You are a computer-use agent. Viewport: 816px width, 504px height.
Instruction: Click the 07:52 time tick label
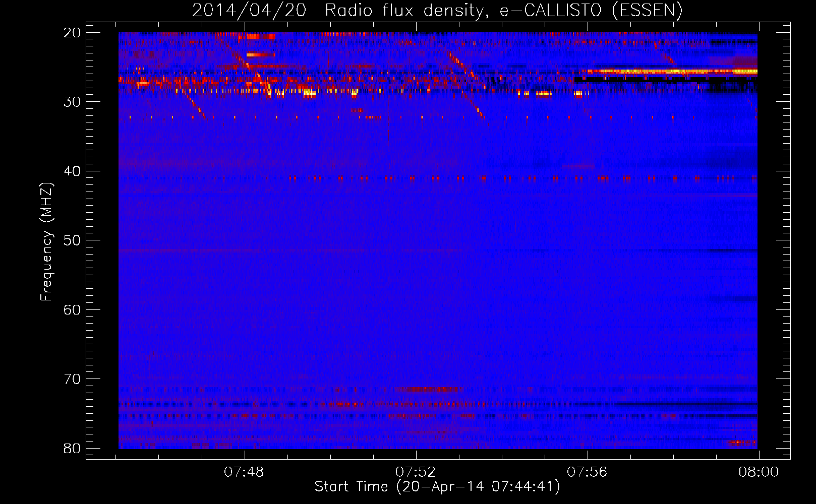416,472
